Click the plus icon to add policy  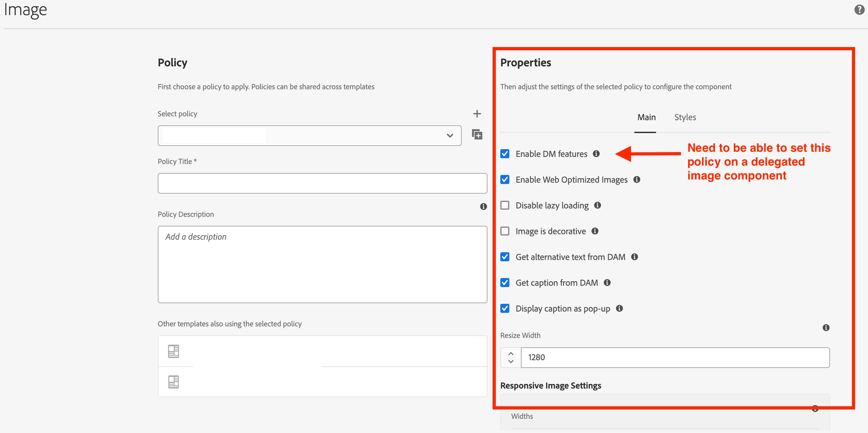pyautogui.click(x=477, y=114)
